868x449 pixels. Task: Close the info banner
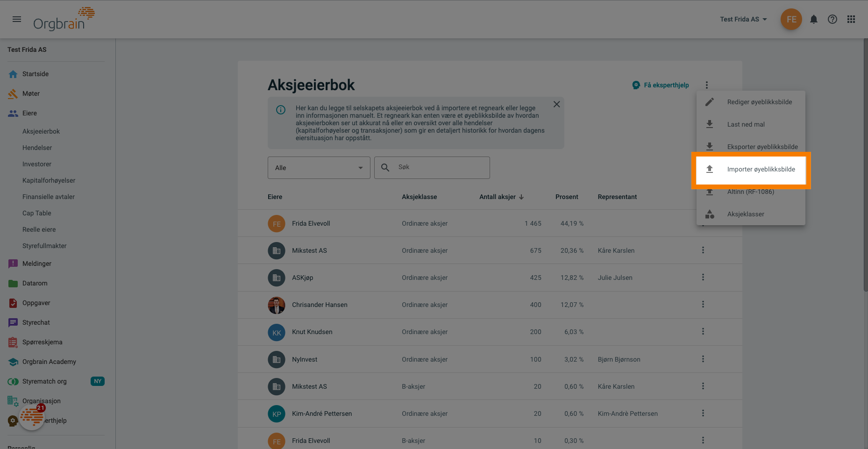tap(556, 104)
